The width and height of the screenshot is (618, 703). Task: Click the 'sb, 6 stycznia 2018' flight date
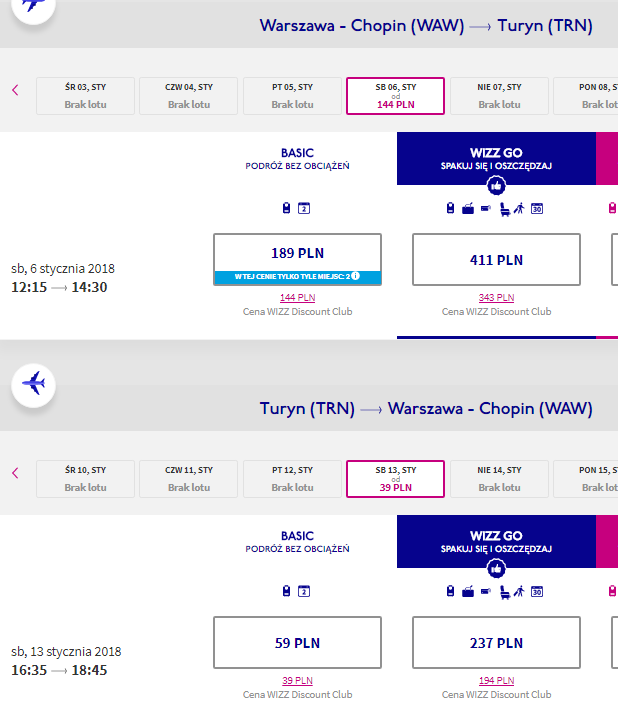click(63, 269)
